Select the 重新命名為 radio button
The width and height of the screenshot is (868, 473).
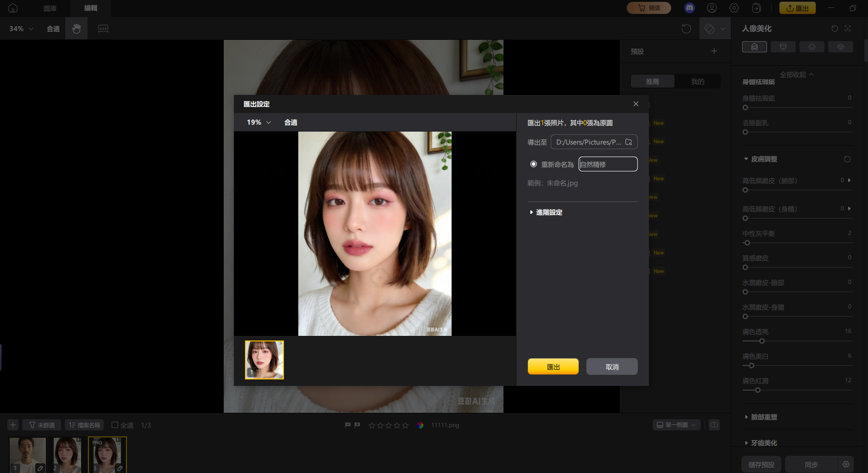(534, 164)
